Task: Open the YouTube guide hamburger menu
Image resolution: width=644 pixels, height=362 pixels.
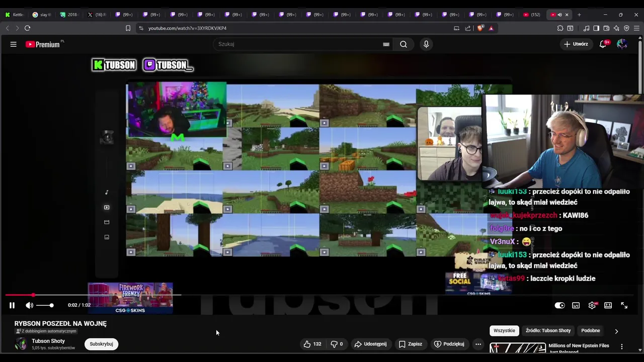Action: tap(14, 44)
